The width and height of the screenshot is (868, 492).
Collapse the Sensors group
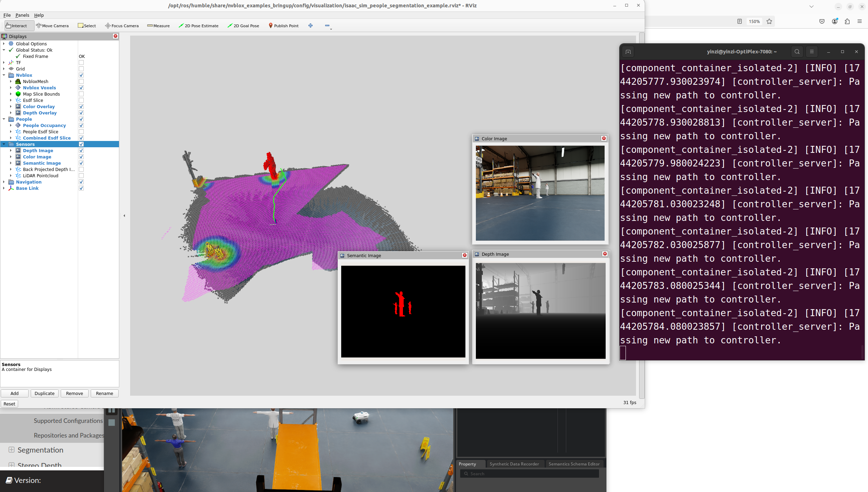coord(4,144)
